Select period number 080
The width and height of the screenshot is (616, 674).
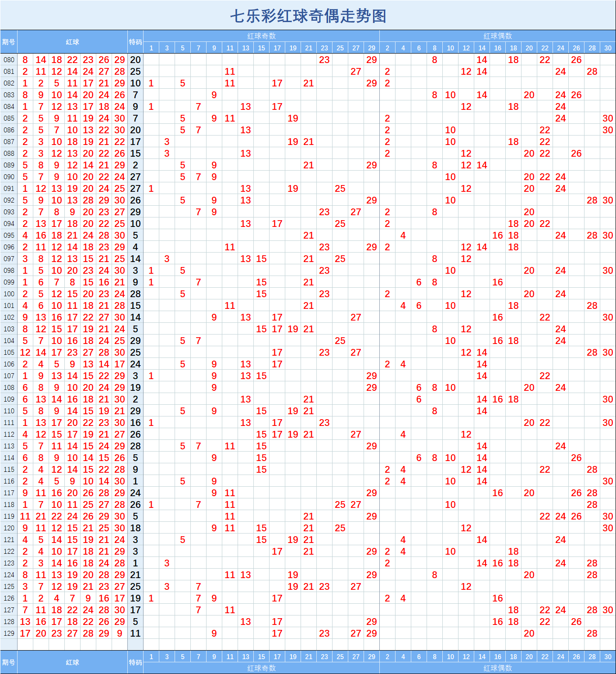(x=9, y=60)
